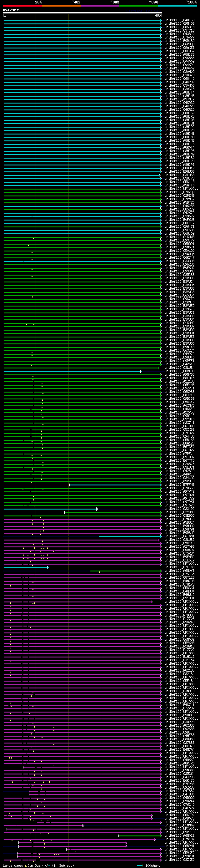Select UniRef100_Q96555 entry
200x868 pixels.
(x=179, y=58)
